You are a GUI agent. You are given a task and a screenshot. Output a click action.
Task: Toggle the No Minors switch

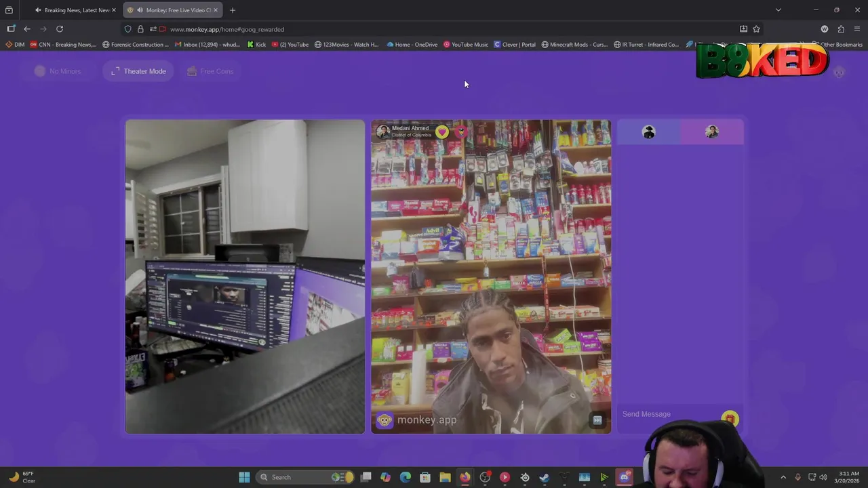(x=57, y=71)
